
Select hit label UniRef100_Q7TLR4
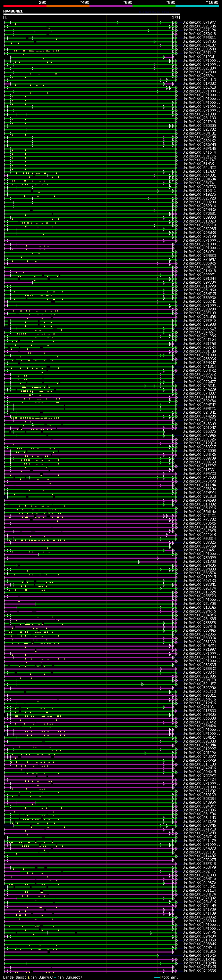click(x=199, y=30)
